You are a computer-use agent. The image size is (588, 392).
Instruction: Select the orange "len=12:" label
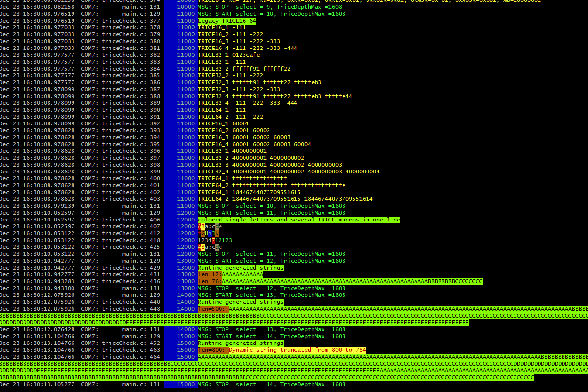tap(210, 274)
